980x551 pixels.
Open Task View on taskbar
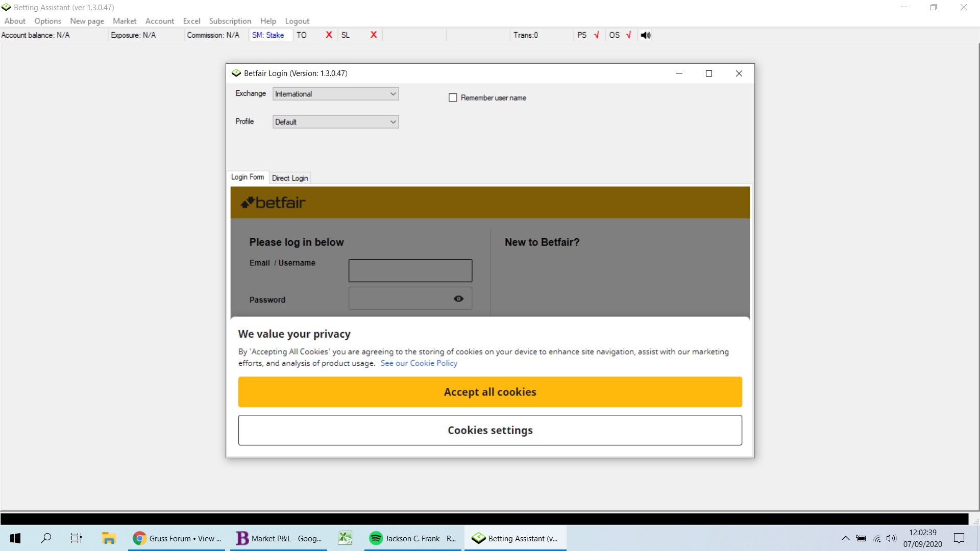(77, 538)
